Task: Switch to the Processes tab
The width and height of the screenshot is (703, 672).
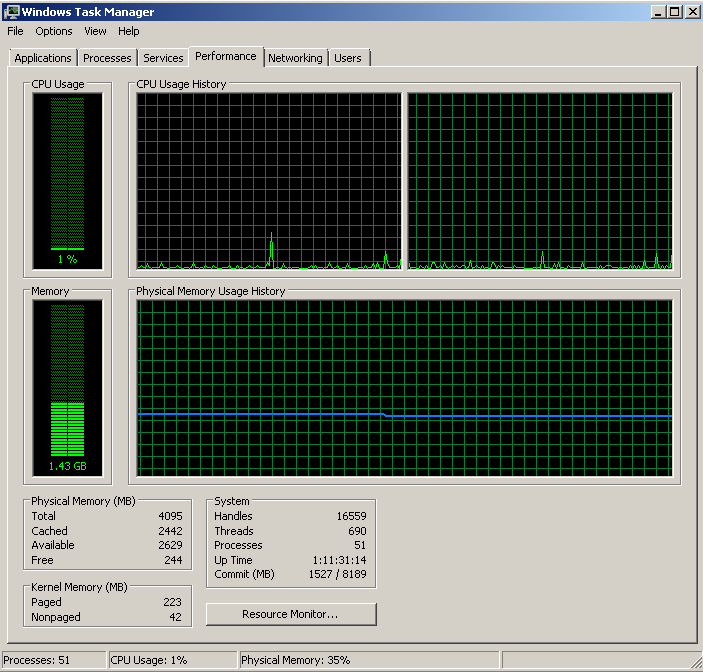Action: click(x=107, y=58)
